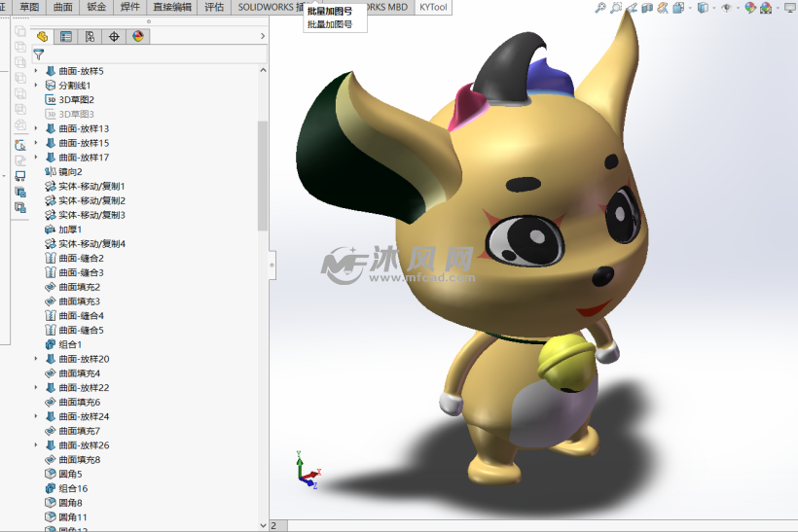Screen dimensions: 798x532
Task: Click the panel collapse handle beside viewport
Action: 272,265
